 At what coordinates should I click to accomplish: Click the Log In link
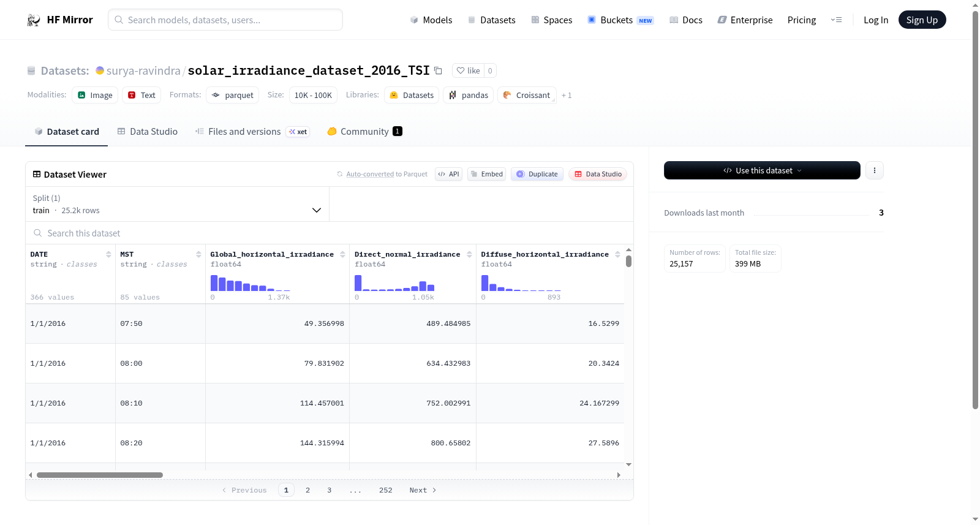click(x=876, y=20)
